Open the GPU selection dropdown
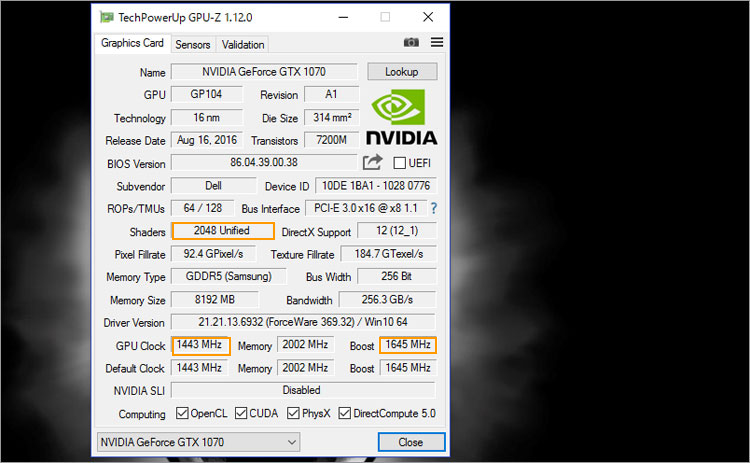Image resolution: width=750 pixels, height=463 pixels. 199,442
